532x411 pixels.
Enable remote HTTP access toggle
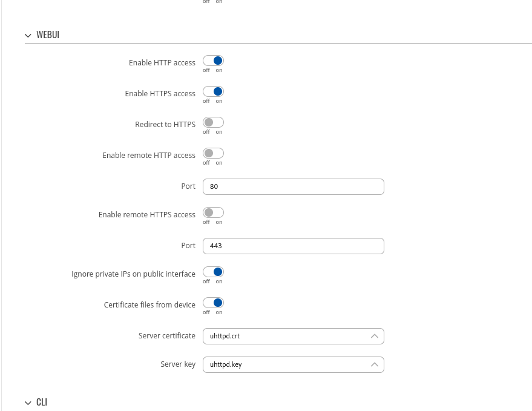tap(214, 153)
